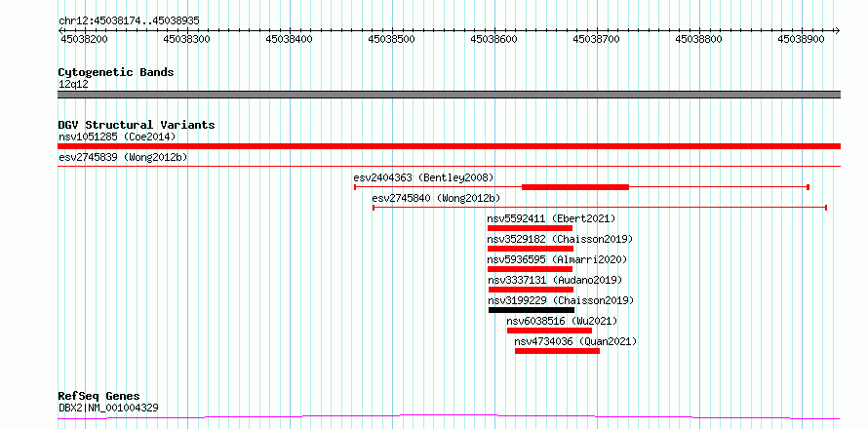868x429 pixels.
Task: Select red bar under nsv4734036 (Quan2021)
Action: point(558,351)
